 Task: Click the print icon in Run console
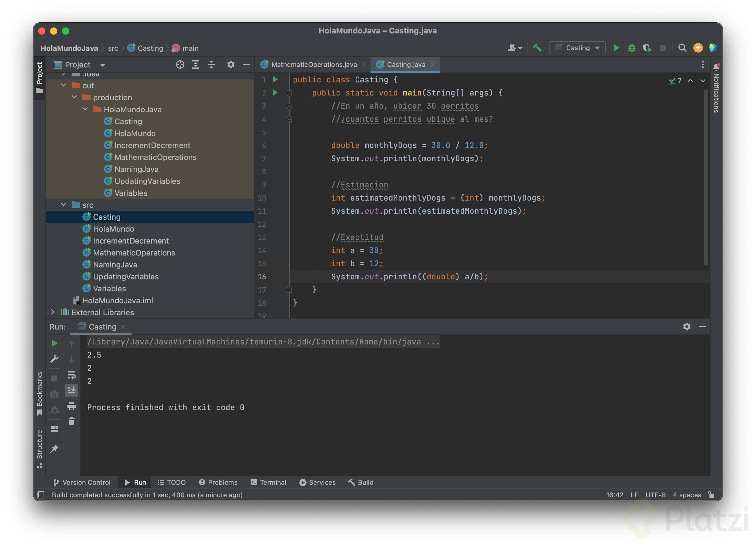(x=71, y=406)
